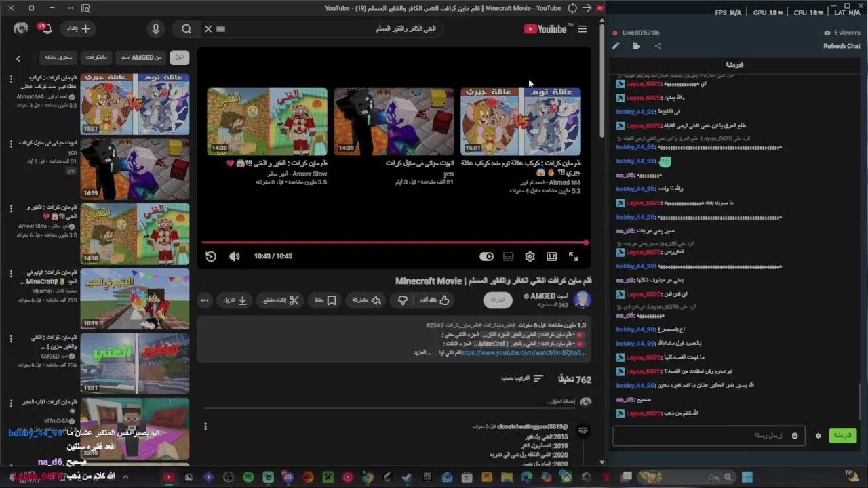868x488 pixels.
Task: Share the video (مشاركة)
Action: pos(367,300)
